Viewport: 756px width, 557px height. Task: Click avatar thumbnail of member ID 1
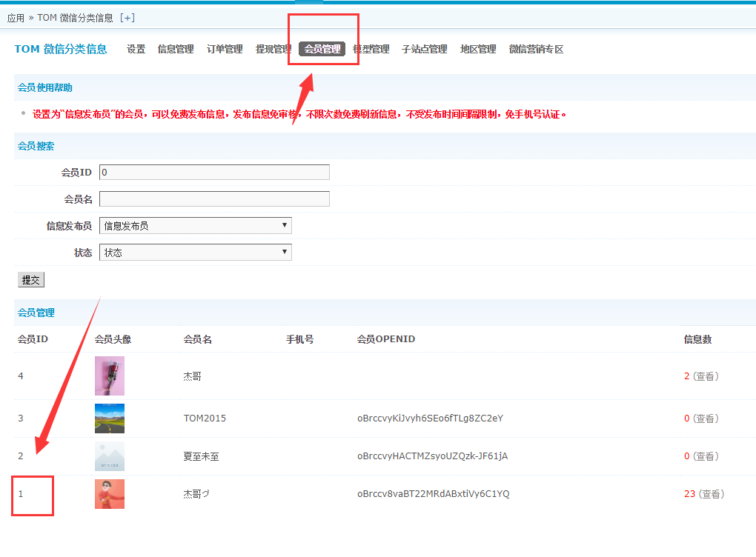109,494
